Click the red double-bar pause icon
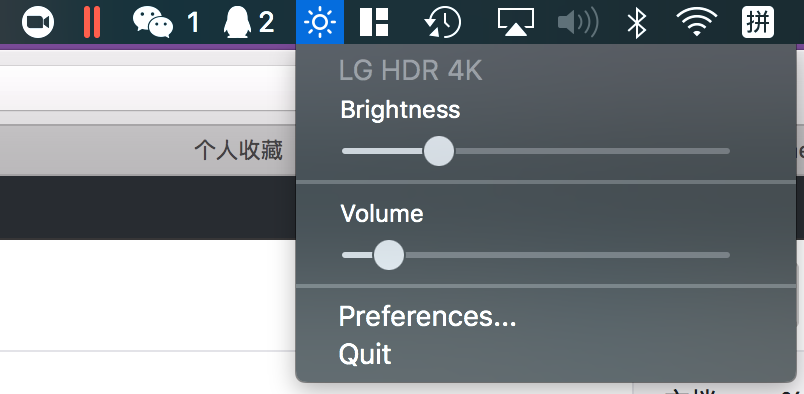This screenshot has width=804, height=394. [x=92, y=22]
